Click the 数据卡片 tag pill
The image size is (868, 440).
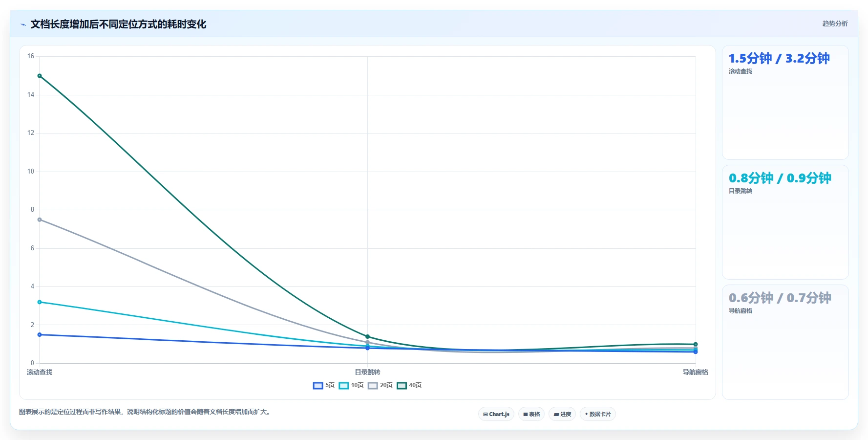(598, 414)
